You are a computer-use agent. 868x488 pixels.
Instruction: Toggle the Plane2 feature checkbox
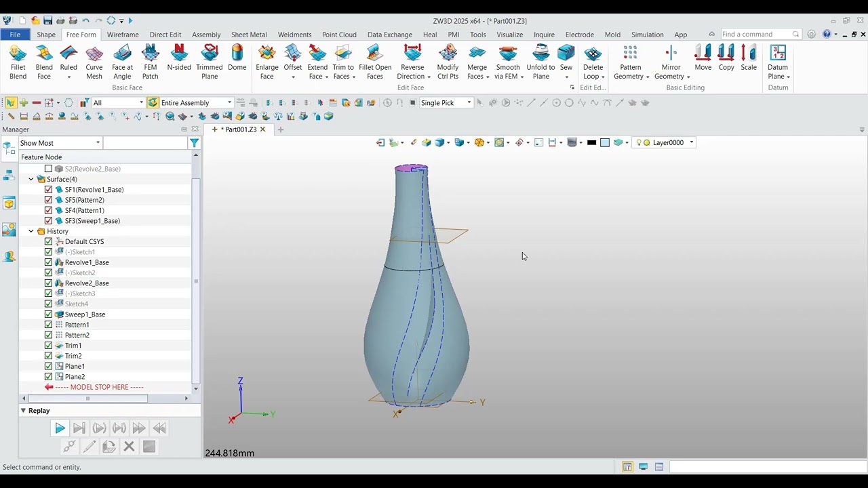[x=48, y=377]
